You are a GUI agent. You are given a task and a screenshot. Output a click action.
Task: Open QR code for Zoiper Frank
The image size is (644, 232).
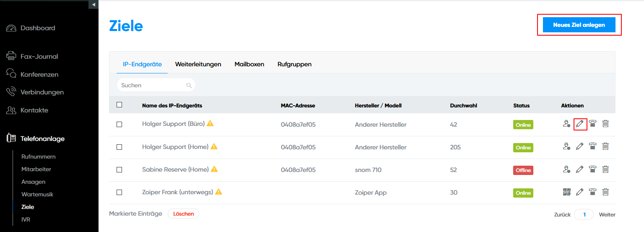coord(567,192)
